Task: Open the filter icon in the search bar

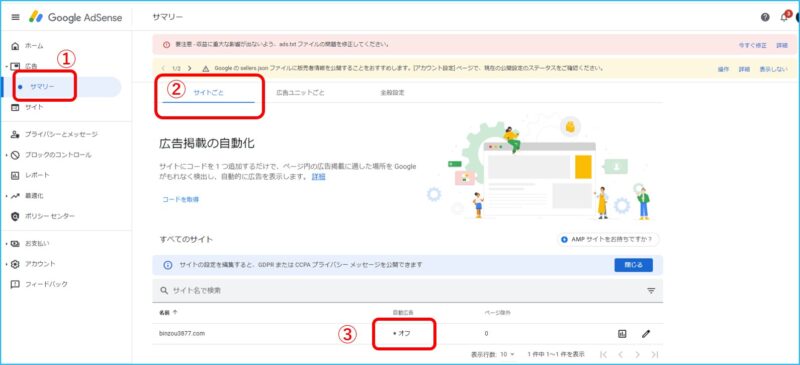Action: (x=651, y=290)
